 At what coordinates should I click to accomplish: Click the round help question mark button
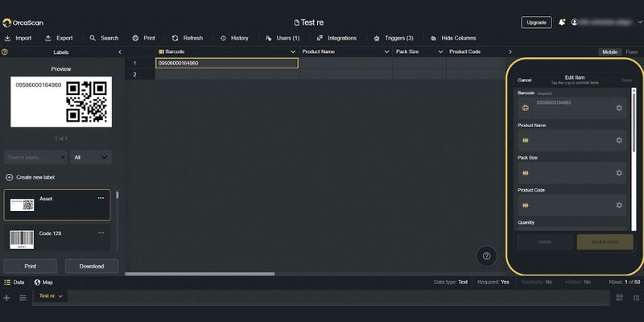point(486,256)
